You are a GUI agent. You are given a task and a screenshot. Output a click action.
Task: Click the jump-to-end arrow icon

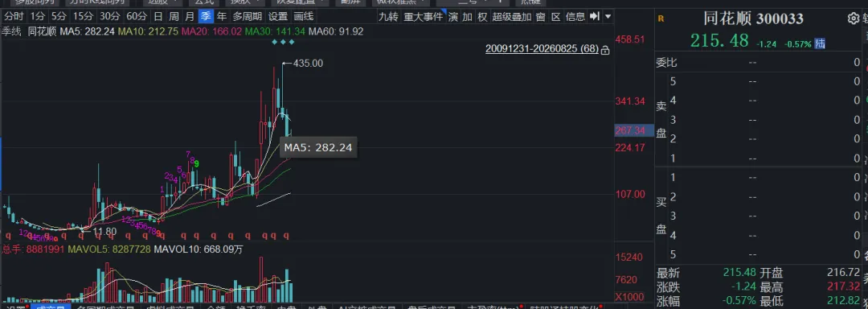click(x=595, y=16)
